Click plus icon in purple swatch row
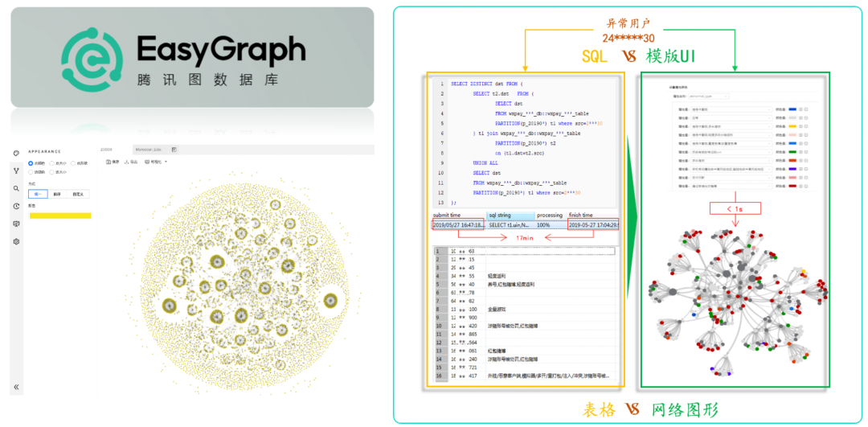Viewport: 868px width, 427px height. coord(800,169)
